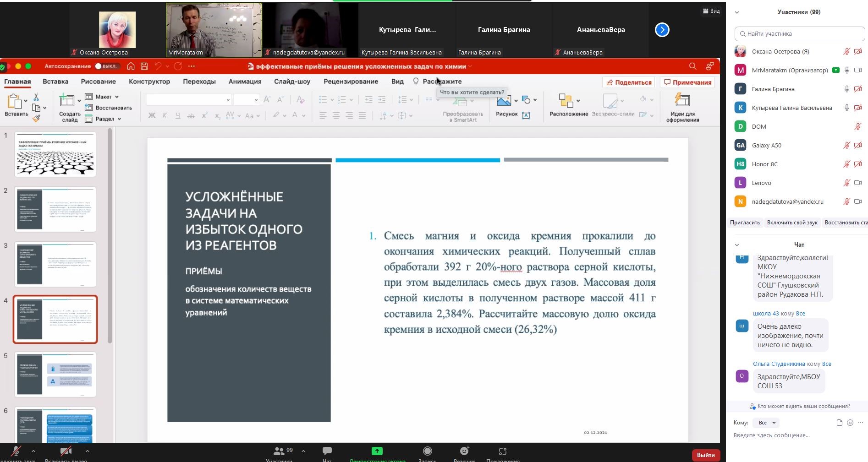Click the Расположение arrange icon
This screenshot has width=868, height=462.
[566, 100]
